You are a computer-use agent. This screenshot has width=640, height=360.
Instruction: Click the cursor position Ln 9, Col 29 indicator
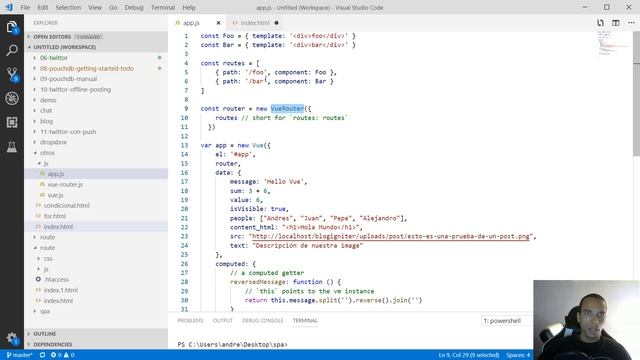(x=469, y=355)
